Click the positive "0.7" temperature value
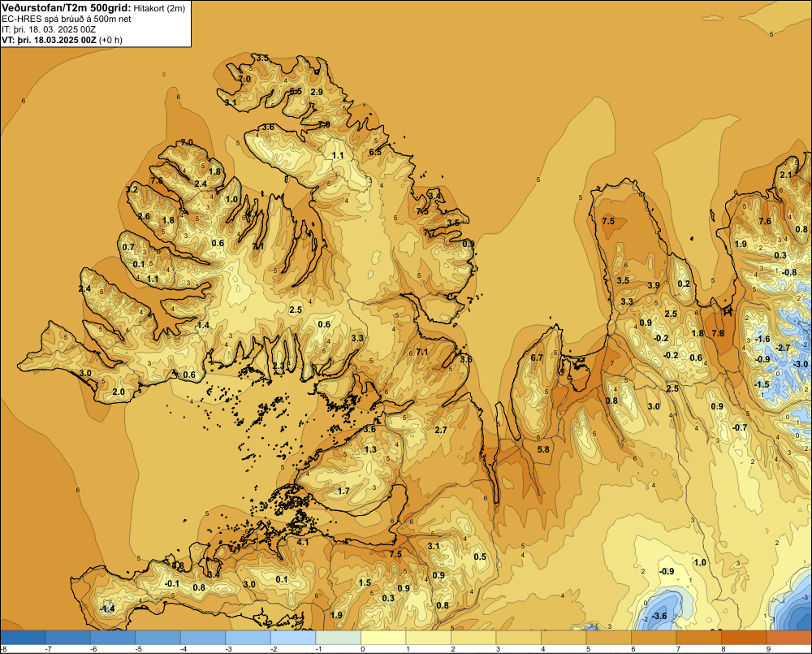812x654 pixels. 128,247
